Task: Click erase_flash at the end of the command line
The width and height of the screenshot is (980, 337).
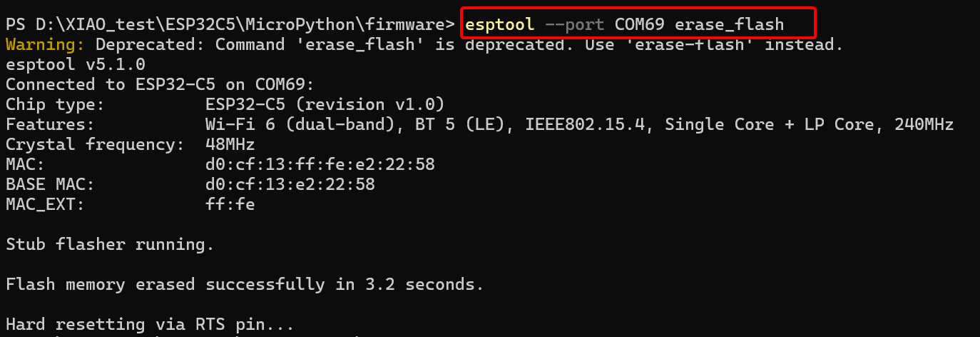Action: point(729,24)
